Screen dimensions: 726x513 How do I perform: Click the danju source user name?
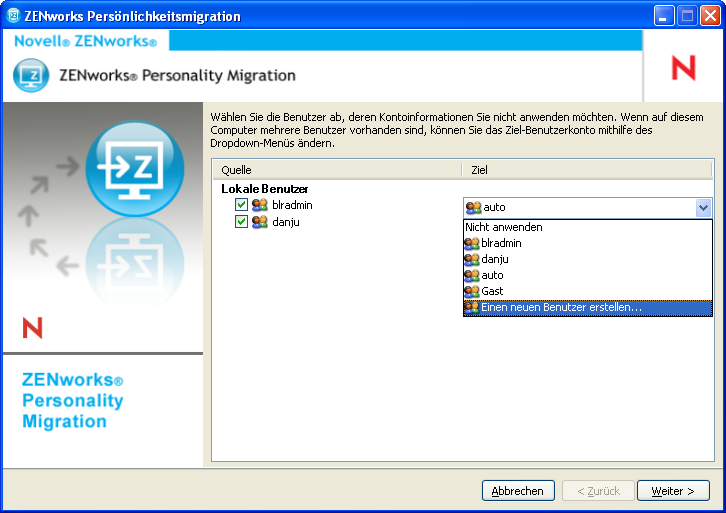tap(286, 222)
